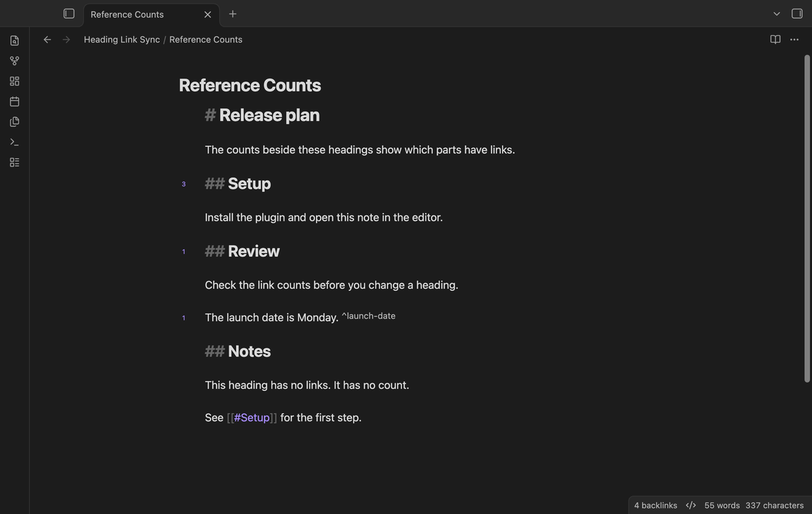Viewport: 812px width, 514px height.
Task: Open the tab list dropdown chevron
Action: (x=777, y=14)
